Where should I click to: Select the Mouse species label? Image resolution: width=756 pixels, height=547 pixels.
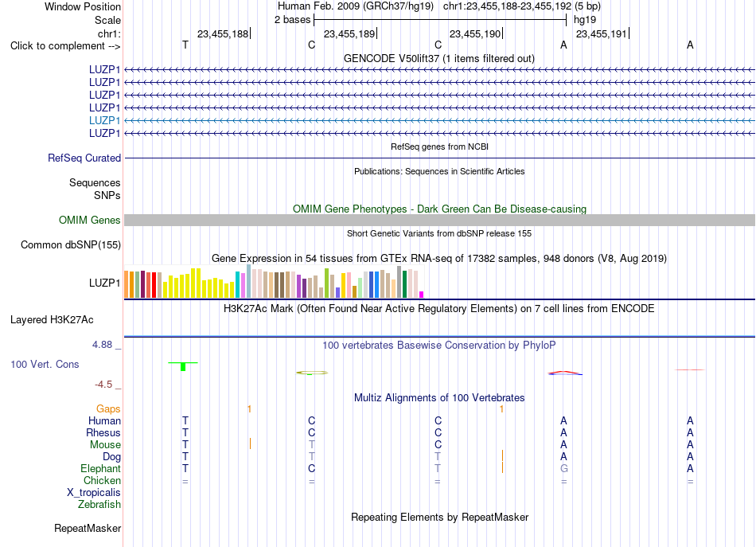point(105,445)
